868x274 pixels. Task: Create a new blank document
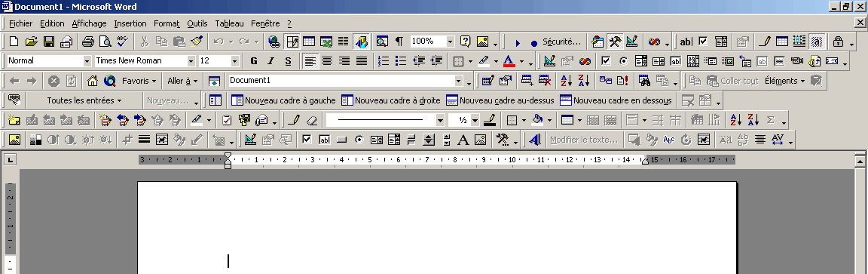pos(14,42)
